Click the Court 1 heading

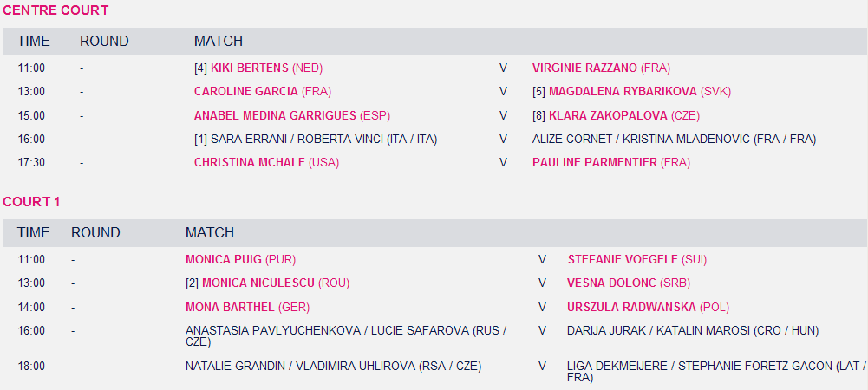pyautogui.click(x=31, y=202)
